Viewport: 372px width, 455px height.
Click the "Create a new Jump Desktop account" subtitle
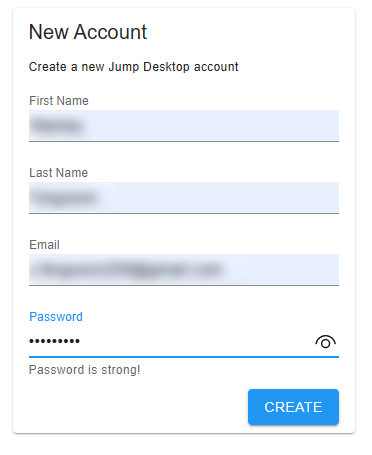[133, 67]
